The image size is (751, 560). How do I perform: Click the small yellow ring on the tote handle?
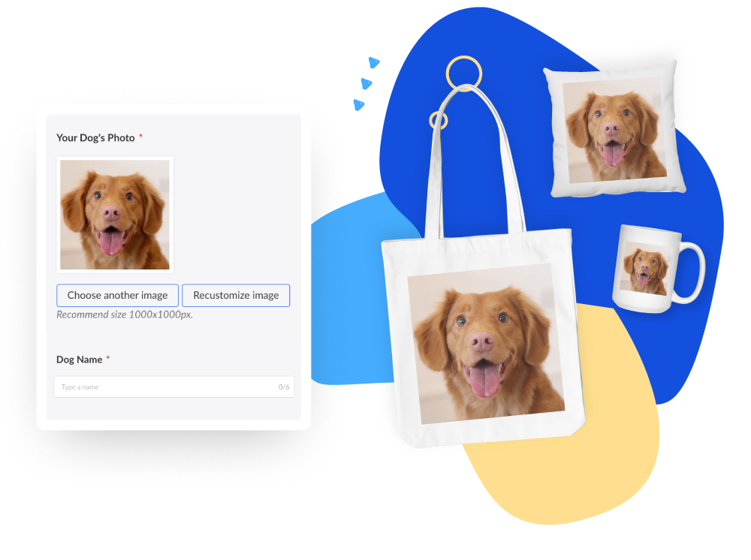pyautogui.click(x=438, y=120)
